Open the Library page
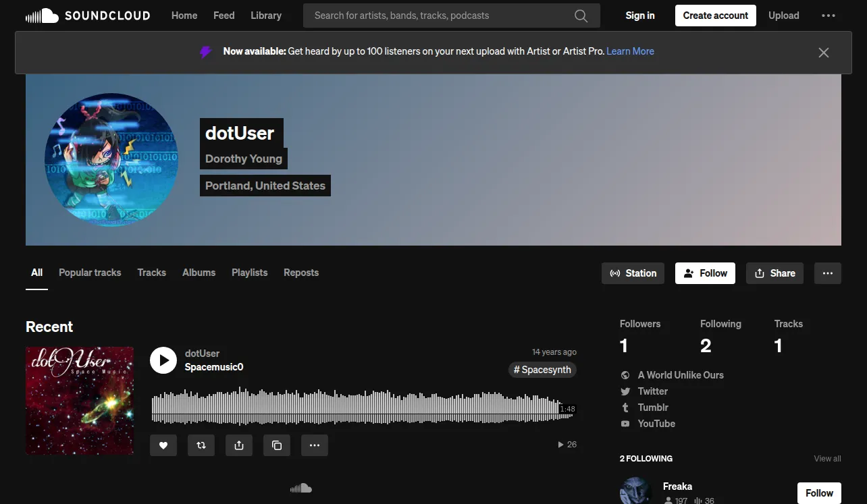The width and height of the screenshot is (867, 504). click(266, 16)
